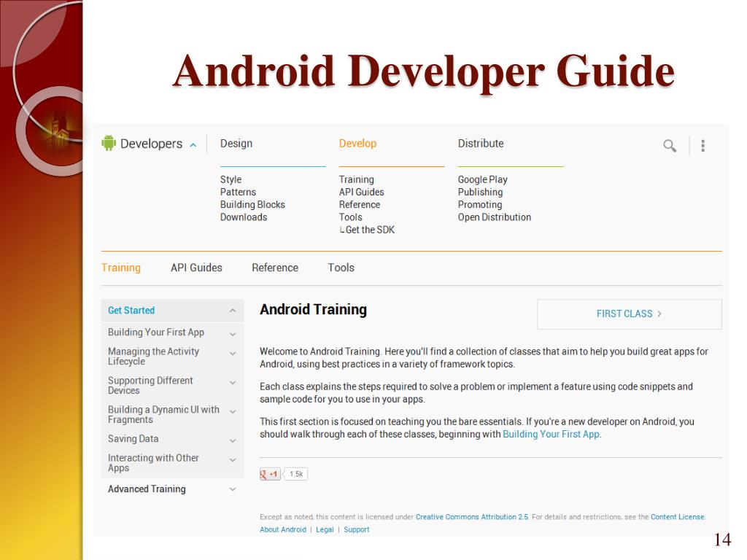The width and height of the screenshot is (747, 560).
Task: Select Downloads under Design
Action: click(244, 217)
